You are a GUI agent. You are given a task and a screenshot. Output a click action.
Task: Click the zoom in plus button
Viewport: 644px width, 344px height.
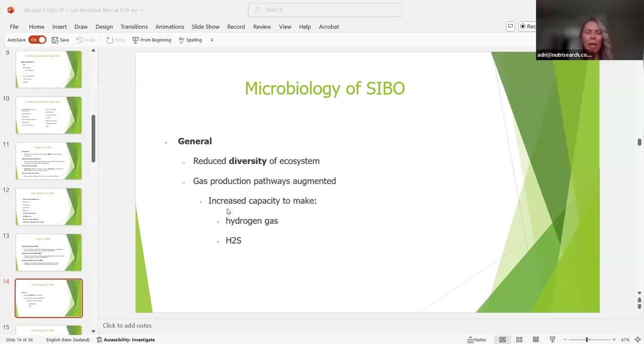(x=614, y=339)
